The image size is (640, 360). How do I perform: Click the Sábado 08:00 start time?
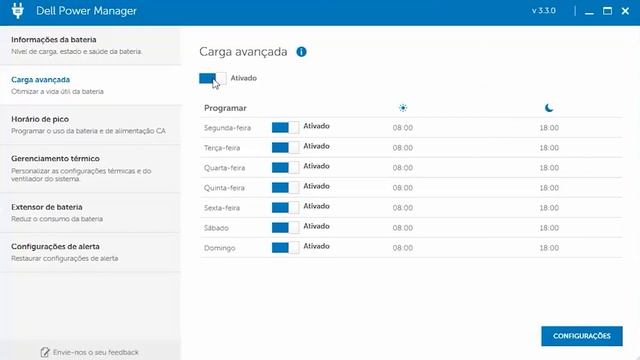(x=403, y=228)
